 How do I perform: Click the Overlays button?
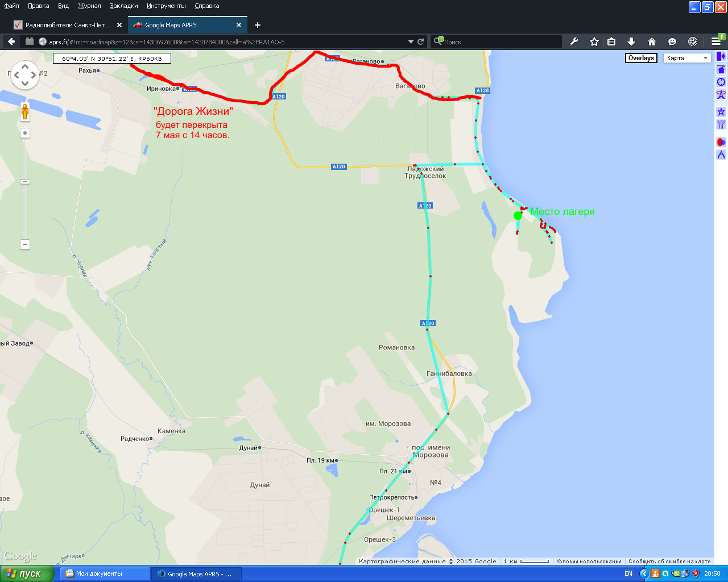[x=641, y=58]
